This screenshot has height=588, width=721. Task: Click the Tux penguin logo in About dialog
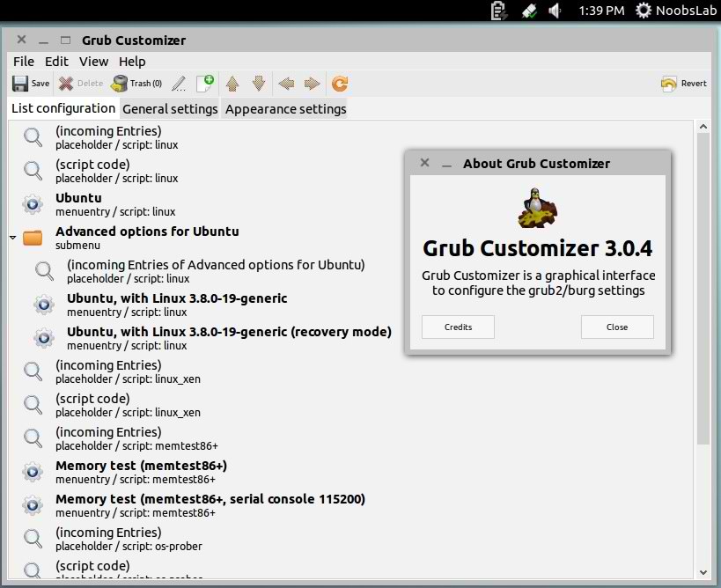coord(537,208)
